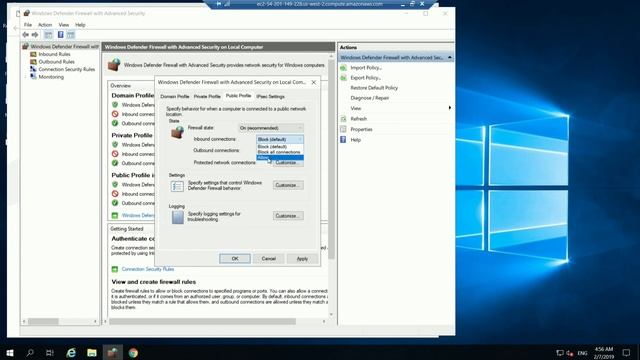Click OK in the properties dialog

coord(235,259)
